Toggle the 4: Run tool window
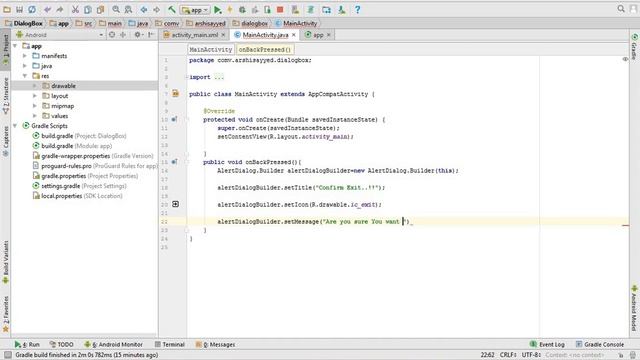640x360 pixels. tap(27, 344)
